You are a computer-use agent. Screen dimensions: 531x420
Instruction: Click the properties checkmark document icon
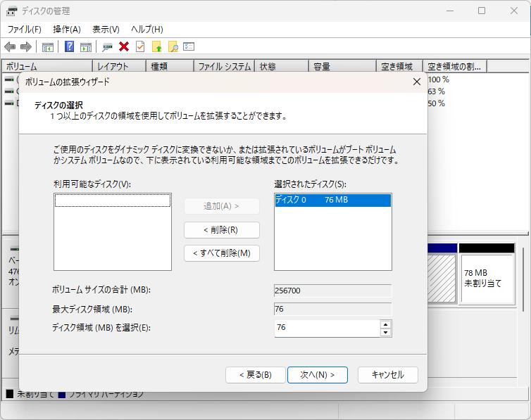point(140,46)
